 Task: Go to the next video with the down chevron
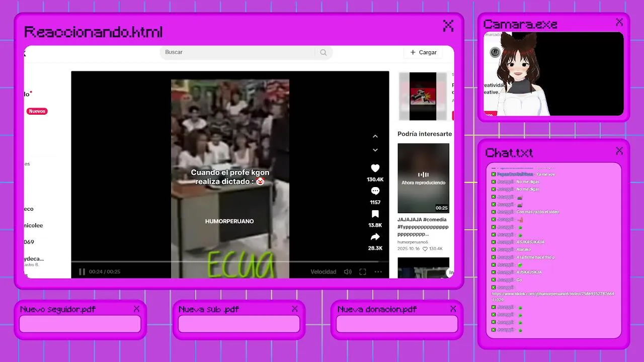point(375,150)
